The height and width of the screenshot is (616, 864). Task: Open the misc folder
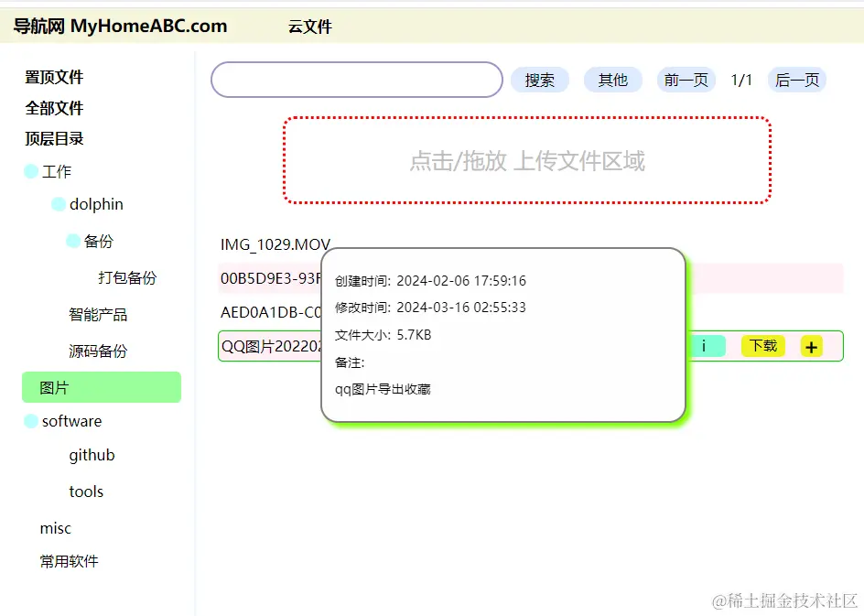[x=55, y=528]
